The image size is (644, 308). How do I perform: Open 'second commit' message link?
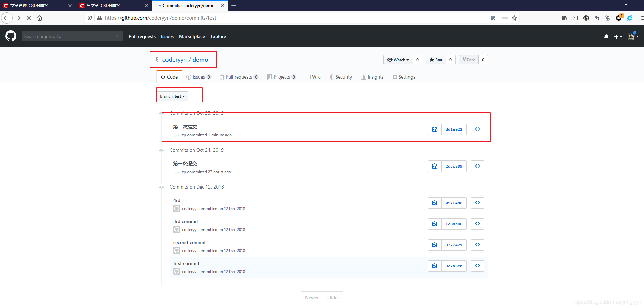coord(190,242)
